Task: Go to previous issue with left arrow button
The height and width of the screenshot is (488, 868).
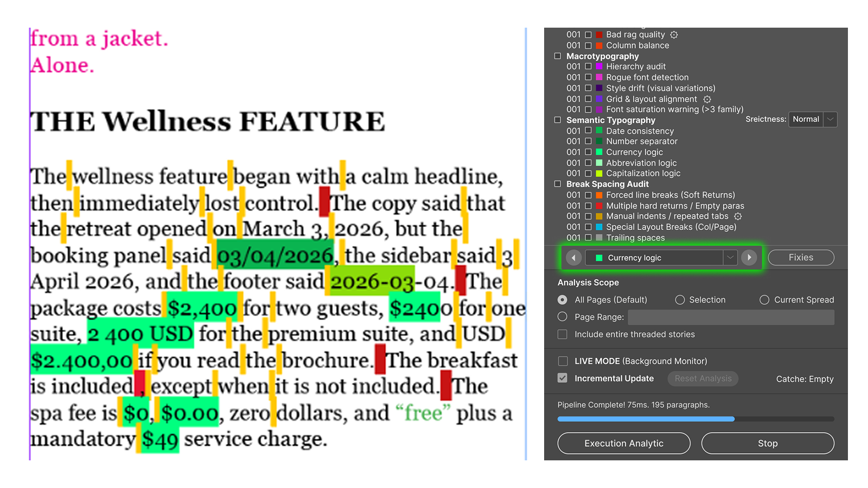Action: [x=573, y=258]
